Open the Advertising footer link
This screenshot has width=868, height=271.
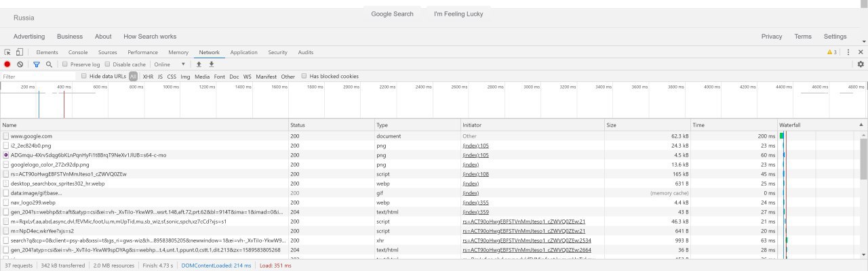tap(29, 37)
